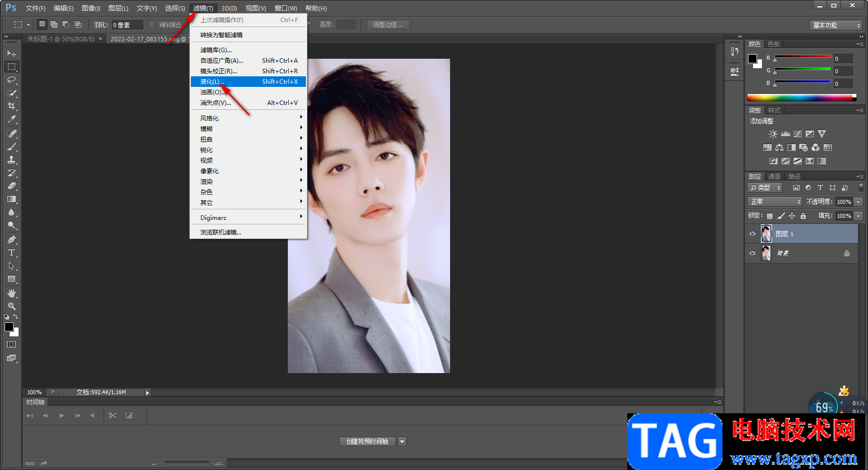Toggle 消除锯齿 checkbox
Viewport: 868px width, 470px height.
coord(152,25)
